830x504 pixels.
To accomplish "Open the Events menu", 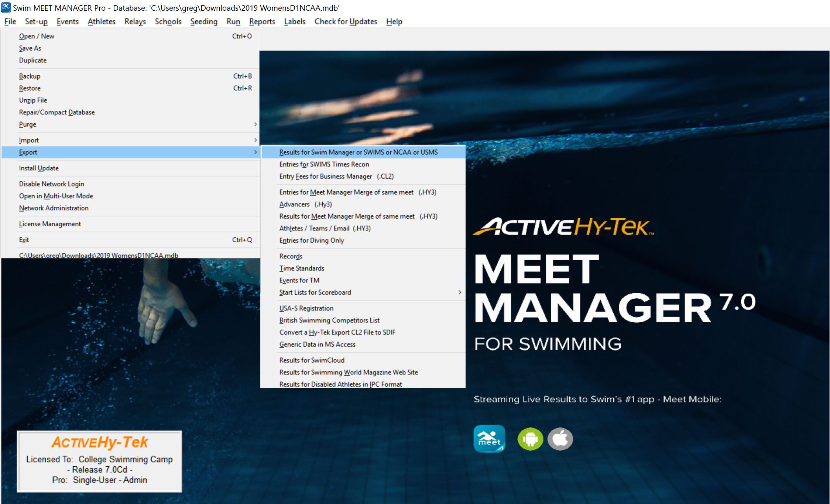I will click(68, 21).
